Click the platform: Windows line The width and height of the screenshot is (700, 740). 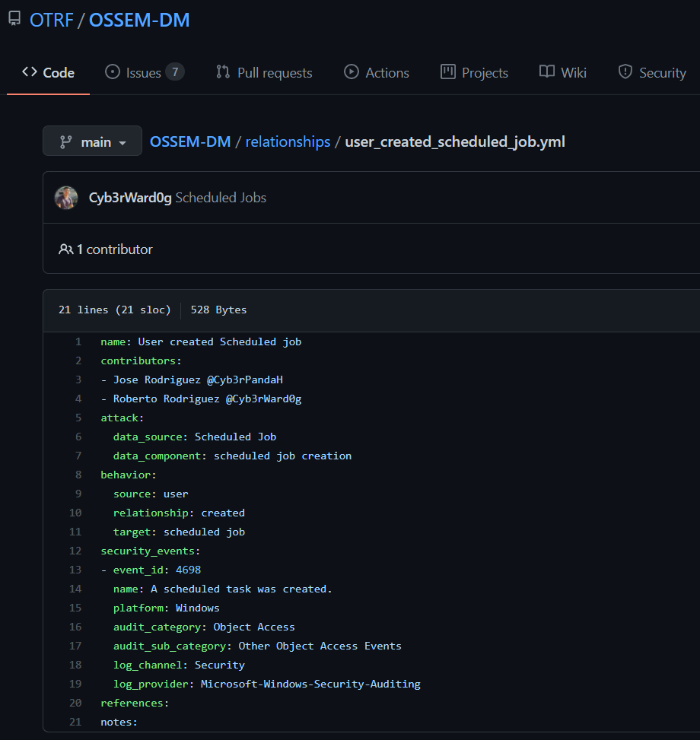(166, 608)
